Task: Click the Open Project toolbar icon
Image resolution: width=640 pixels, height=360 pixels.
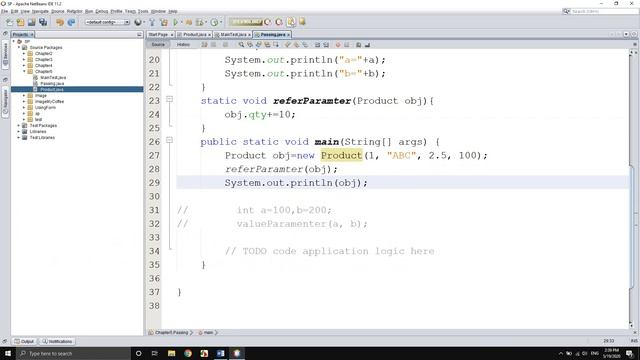Action: pos(31,22)
